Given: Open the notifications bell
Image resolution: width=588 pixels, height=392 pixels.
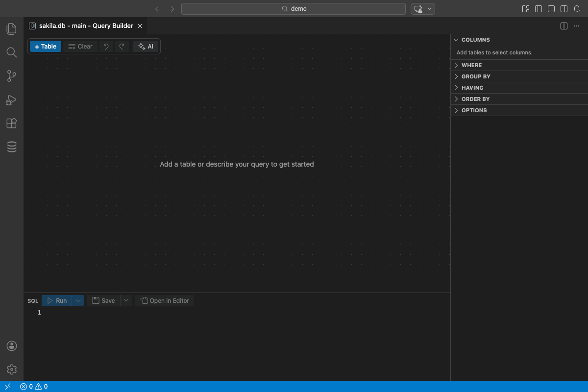Looking at the screenshot, I should [x=576, y=8].
